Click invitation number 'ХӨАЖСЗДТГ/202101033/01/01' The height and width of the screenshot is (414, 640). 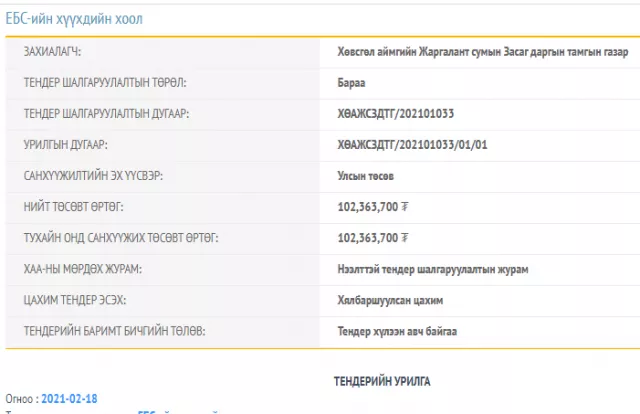click(x=412, y=145)
